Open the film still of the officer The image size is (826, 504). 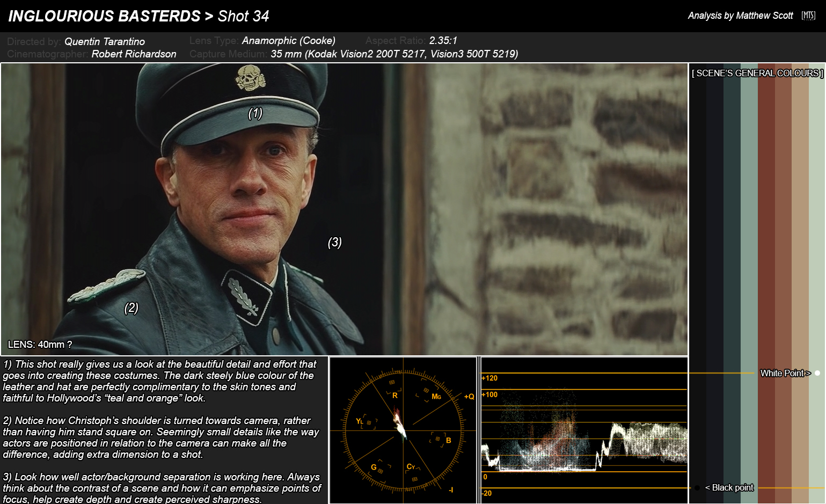[x=344, y=209]
